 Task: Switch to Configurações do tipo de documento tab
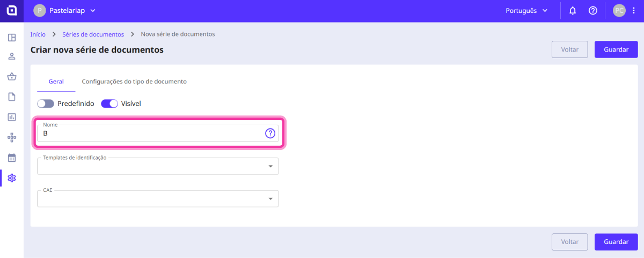134,82
